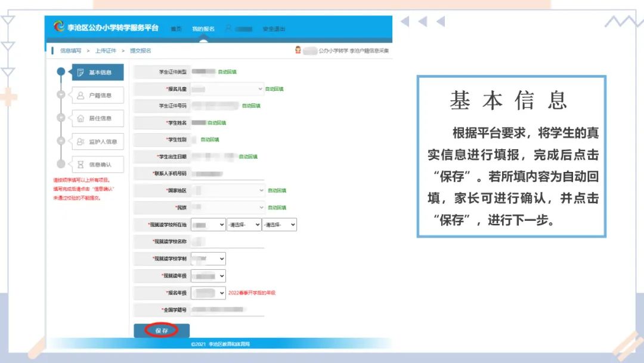This screenshot has width=644, height=363.
Task: Click the home icon beside 居住信息 step
Action: (81, 118)
